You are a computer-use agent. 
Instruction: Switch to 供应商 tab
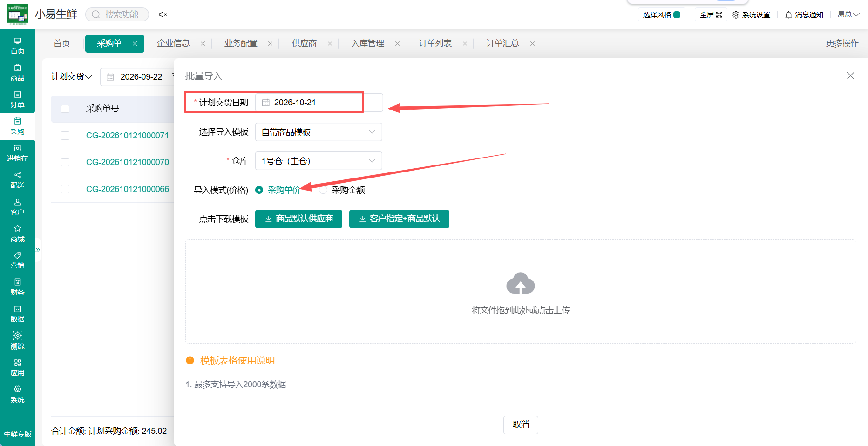click(304, 43)
